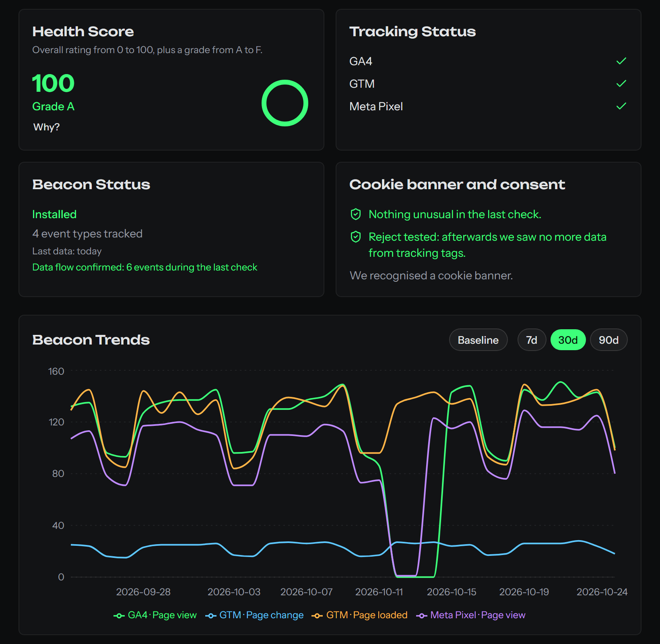This screenshot has height=644, width=660.
Task: Click the 160 y-axis value
Action: [x=56, y=371]
